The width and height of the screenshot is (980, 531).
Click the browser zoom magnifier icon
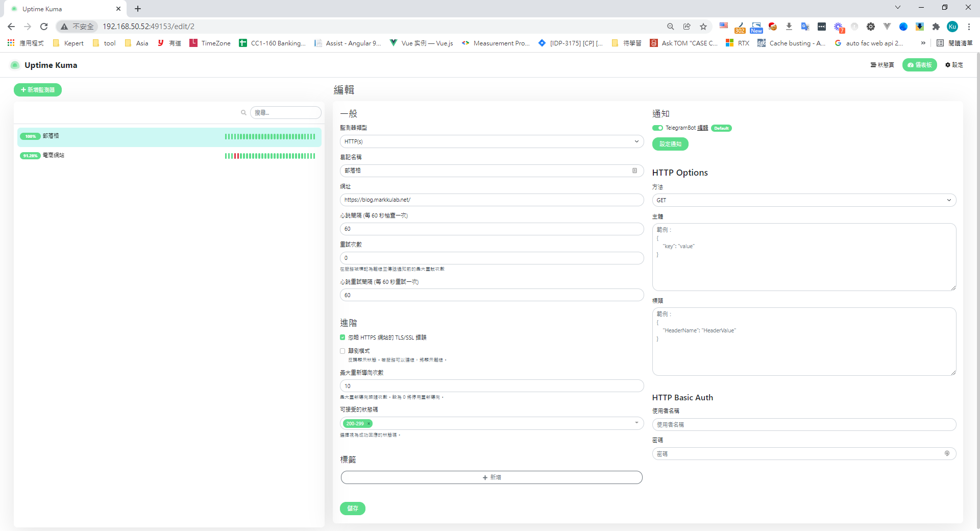(671, 27)
